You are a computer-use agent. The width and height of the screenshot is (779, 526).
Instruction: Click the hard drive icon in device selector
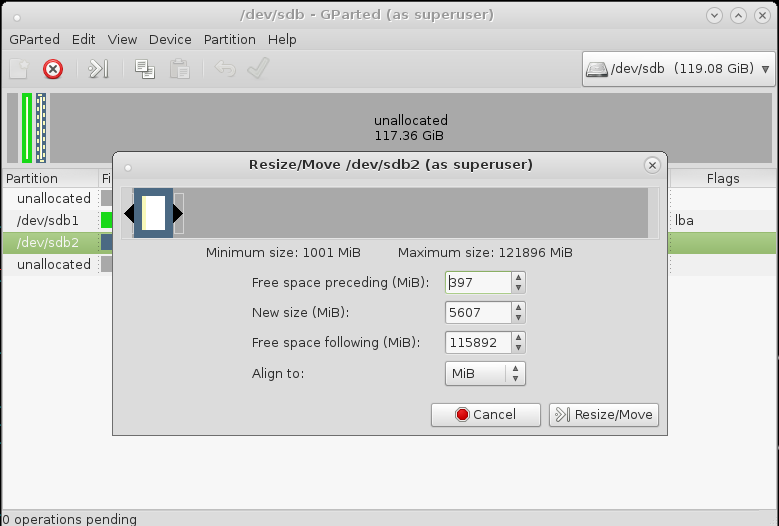pyautogui.click(x=597, y=69)
